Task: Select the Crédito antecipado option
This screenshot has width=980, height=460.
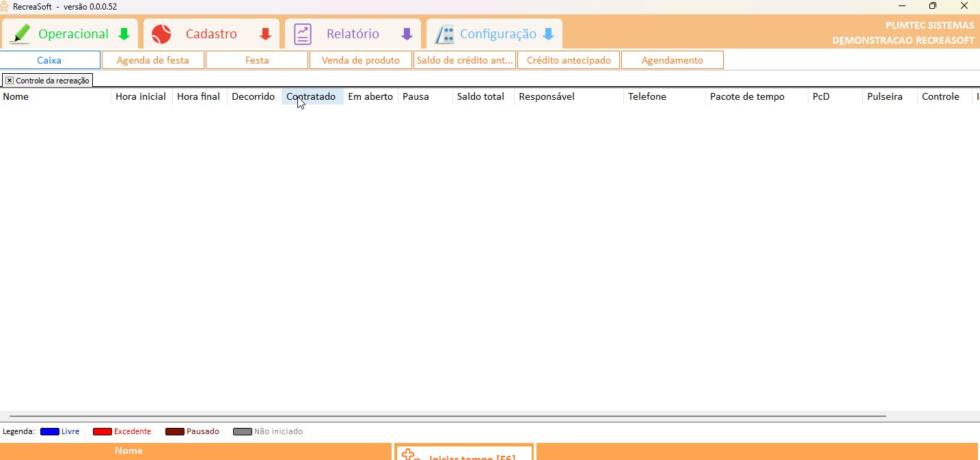Action: (x=569, y=60)
